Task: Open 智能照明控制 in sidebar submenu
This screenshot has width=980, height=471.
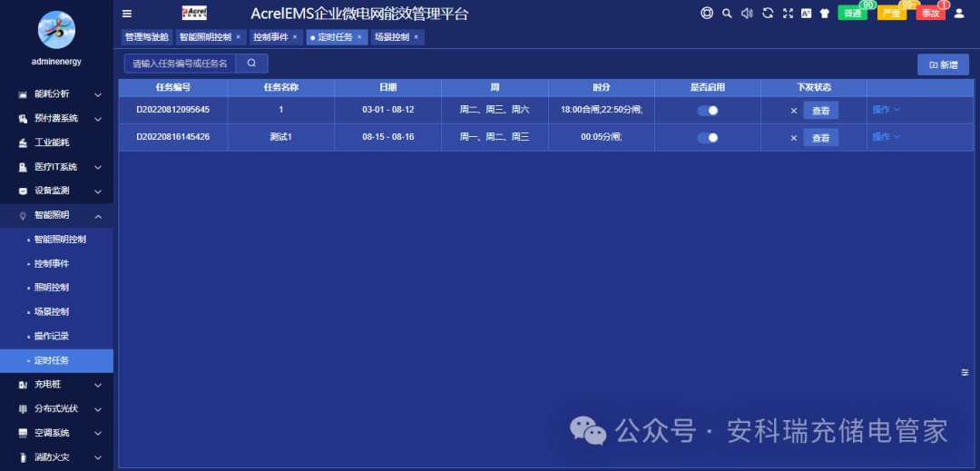Action: [60, 240]
